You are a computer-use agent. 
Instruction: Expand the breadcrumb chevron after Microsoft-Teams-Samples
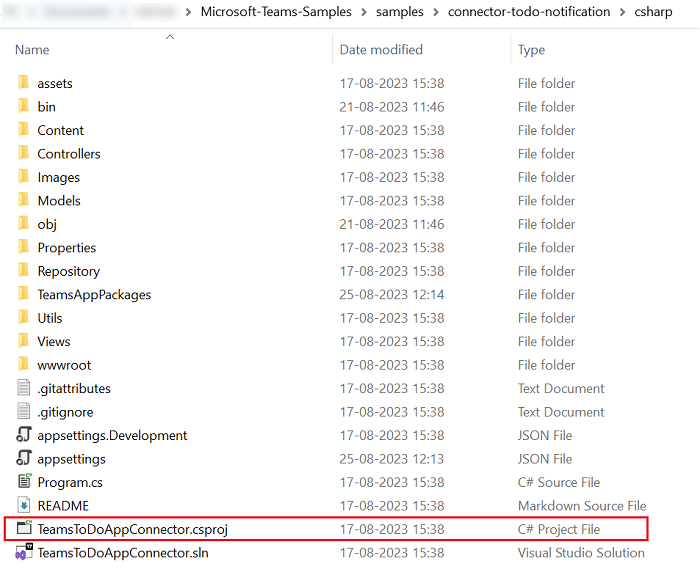[x=364, y=12]
